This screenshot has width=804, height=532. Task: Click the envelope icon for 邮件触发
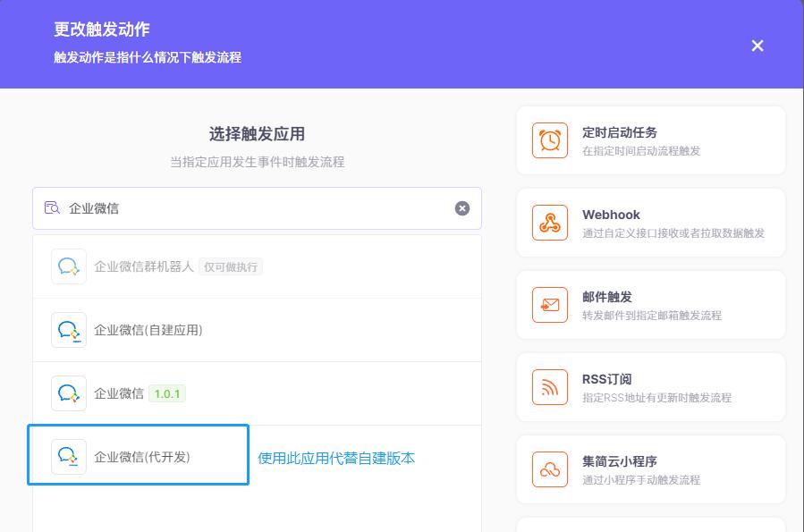click(551, 305)
